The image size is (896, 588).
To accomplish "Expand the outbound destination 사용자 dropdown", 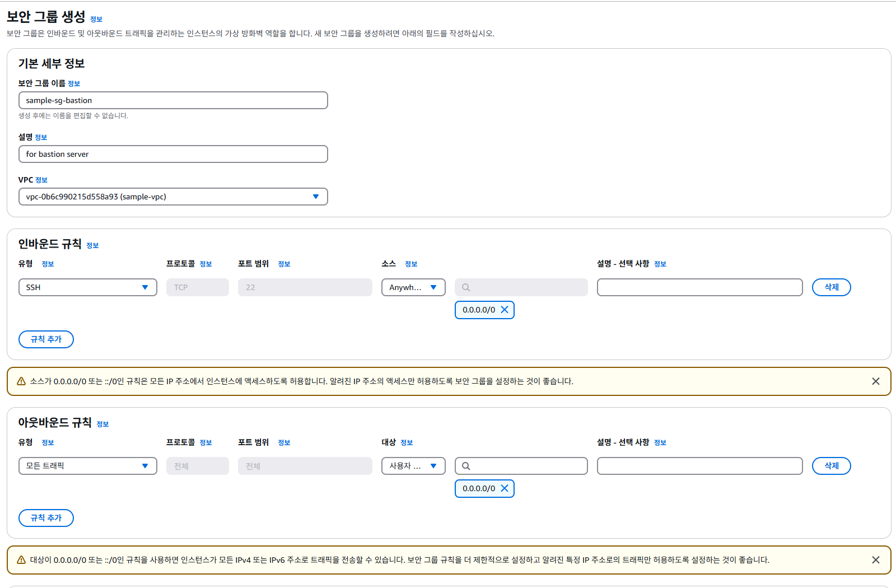I will 413,466.
